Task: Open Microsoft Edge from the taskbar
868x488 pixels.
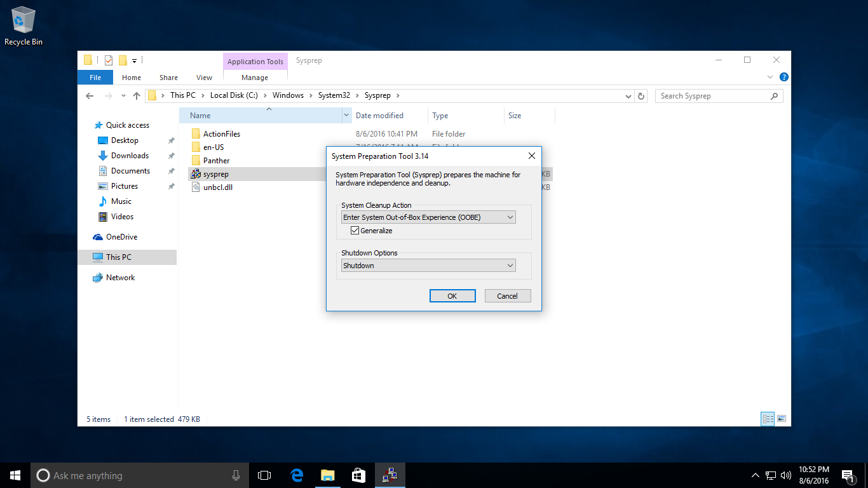Action: (297, 475)
